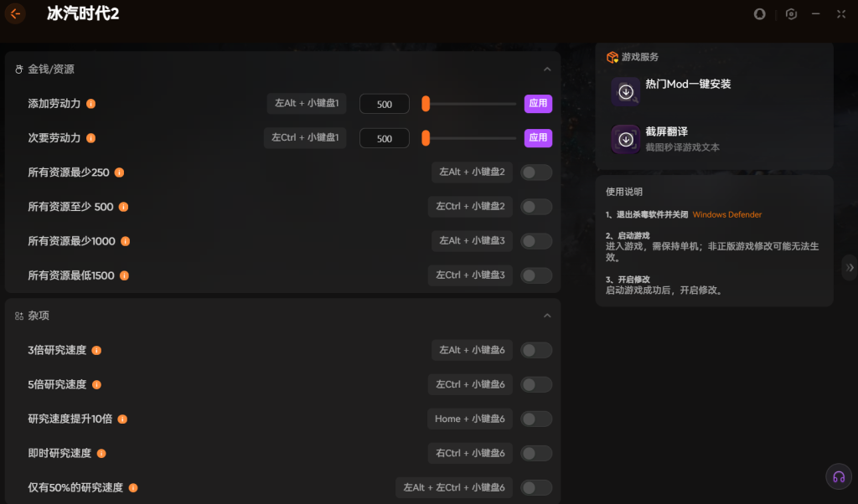Viewport: 858px width, 504px height.
Task: Click the hexagon settings icon in title bar
Action: tap(791, 14)
